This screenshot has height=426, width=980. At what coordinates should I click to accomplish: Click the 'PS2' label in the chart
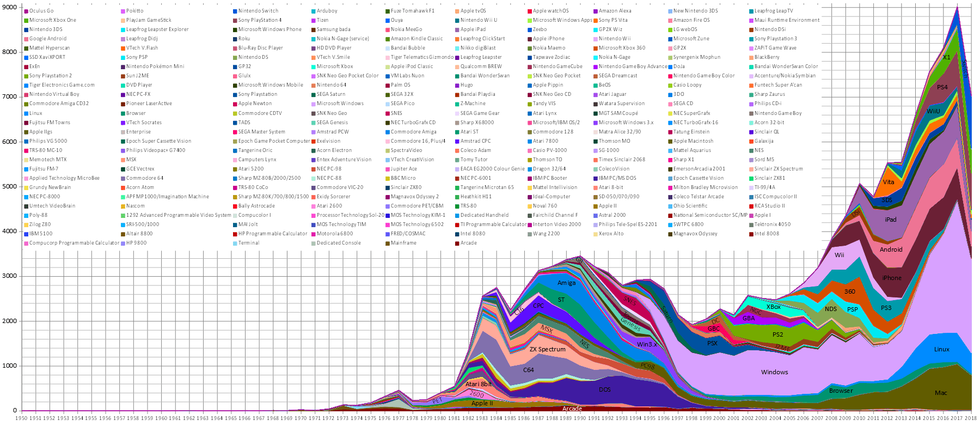pos(777,334)
